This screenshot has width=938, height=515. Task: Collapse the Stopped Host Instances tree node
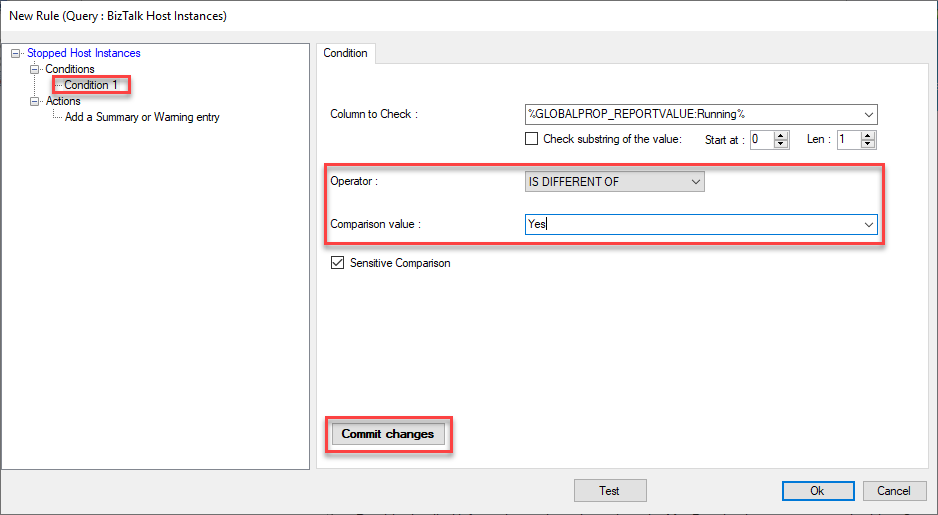point(16,53)
